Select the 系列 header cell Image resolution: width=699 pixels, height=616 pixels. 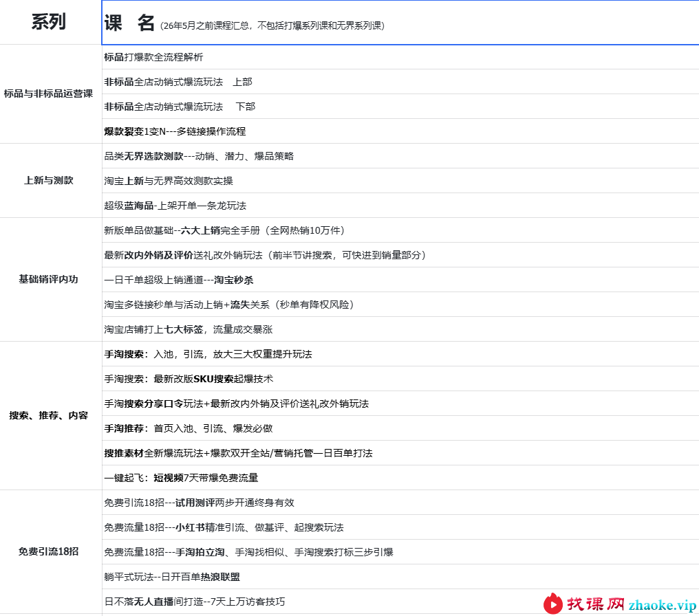tap(50, 22)
